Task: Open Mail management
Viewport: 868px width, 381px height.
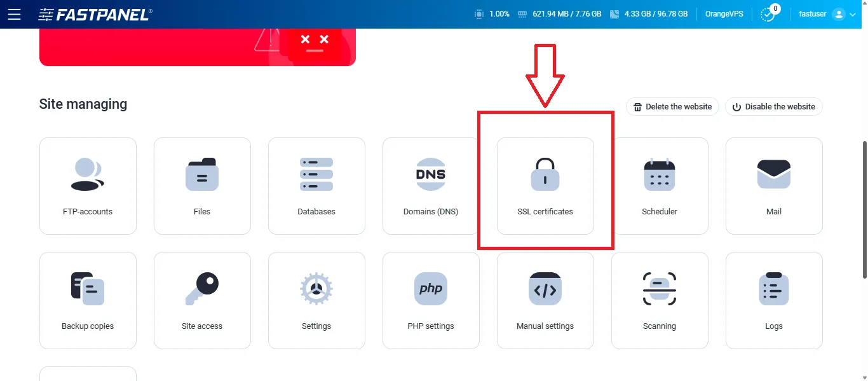Action: click(774, 184)
